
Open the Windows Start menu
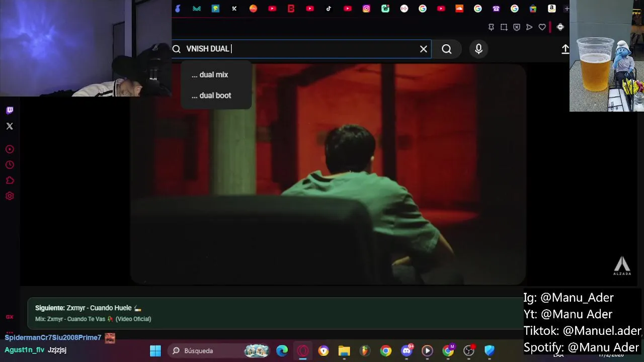[155, 350]
